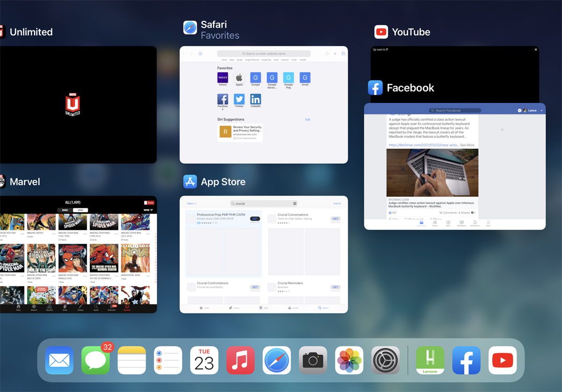This screenshot has height=392, width=562.
Task: Open Home tab in Marvel card
Action: 18,309
